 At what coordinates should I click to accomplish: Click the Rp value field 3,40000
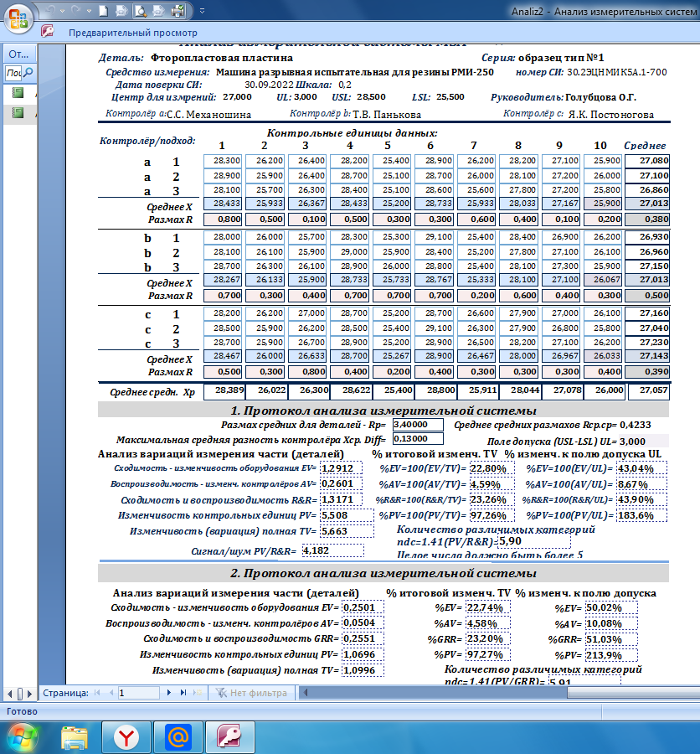point(418,425)
